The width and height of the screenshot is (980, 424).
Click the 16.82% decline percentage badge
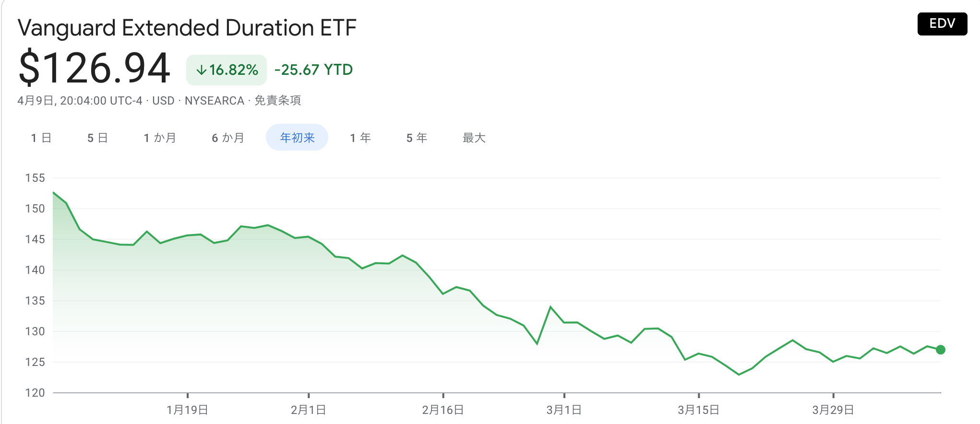(227, 70)
